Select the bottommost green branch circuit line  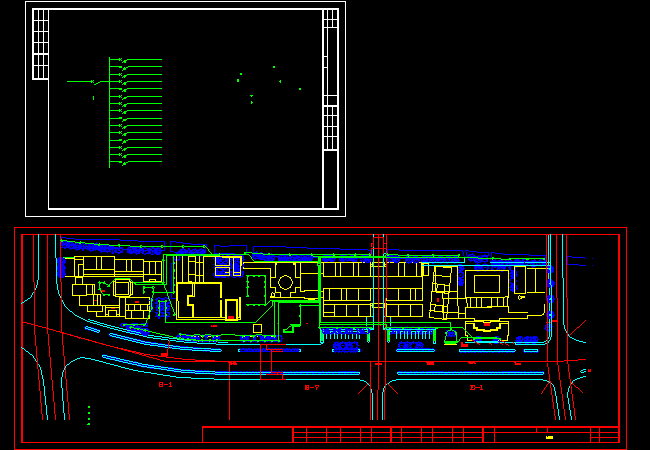(142, 162)
